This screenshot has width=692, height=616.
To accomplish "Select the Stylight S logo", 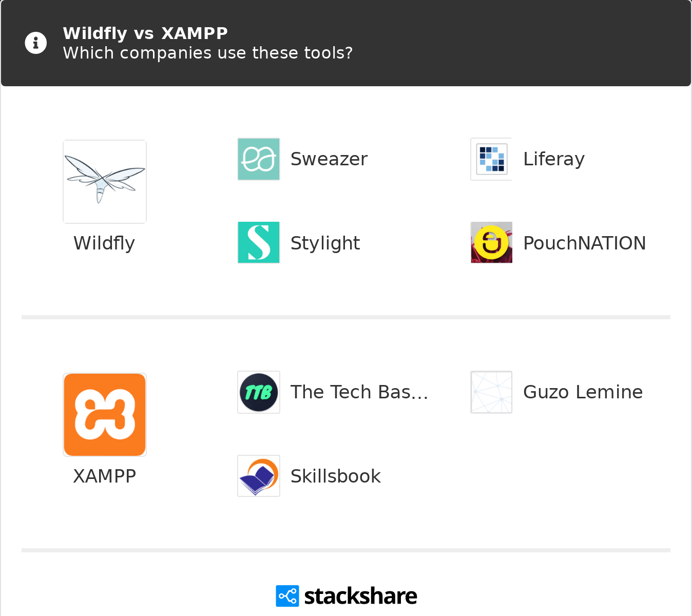I will pos(259,243).
